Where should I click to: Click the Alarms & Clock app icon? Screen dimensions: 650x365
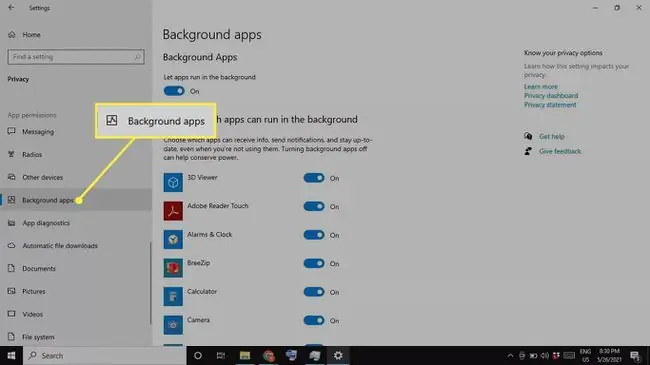click(173, 239)
